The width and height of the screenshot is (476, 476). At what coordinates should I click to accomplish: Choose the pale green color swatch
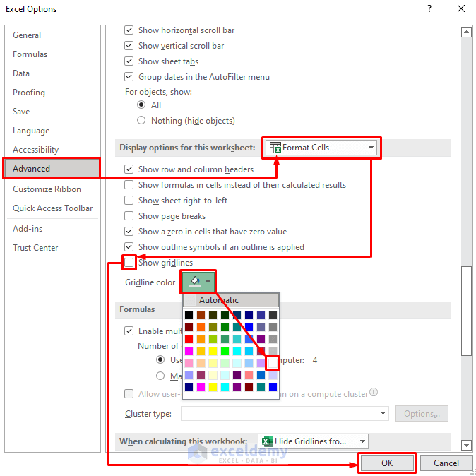click(225, 363)
